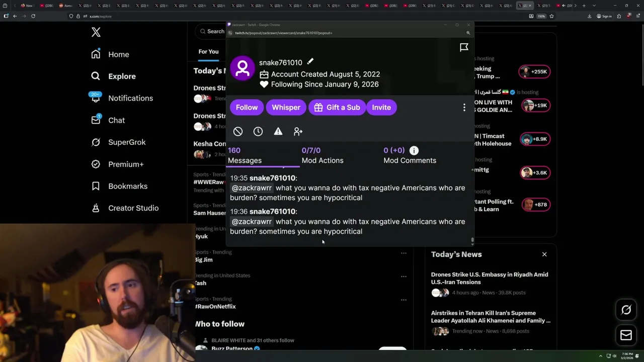Click Buzz Patterson in Who to follow
Viewport: 644px width, 362px height.
(x=231, y=348)
